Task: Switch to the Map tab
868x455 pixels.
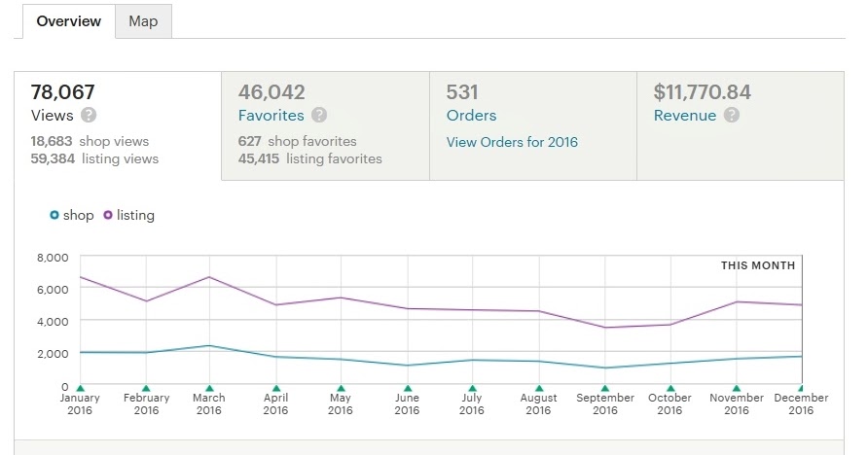Action: [143, 21]
